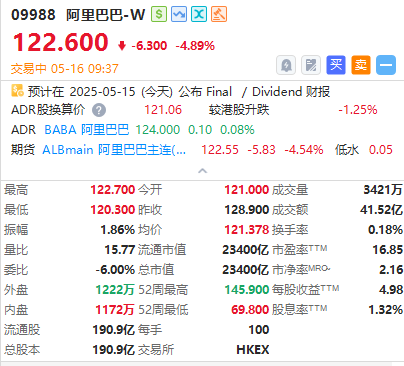The image size is (404, 366).
Task: Click 量比 value 15.77
Action: click(120, 250)
